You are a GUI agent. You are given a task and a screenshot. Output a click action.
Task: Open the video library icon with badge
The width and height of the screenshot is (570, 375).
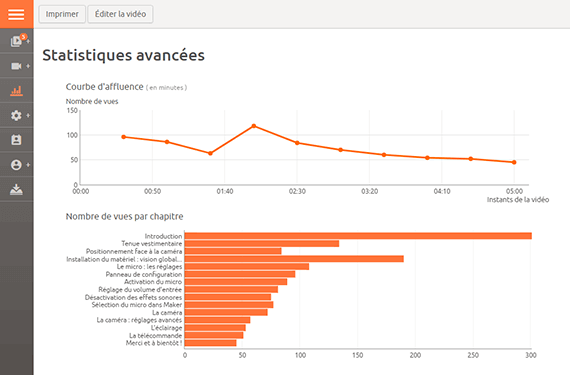16,41
